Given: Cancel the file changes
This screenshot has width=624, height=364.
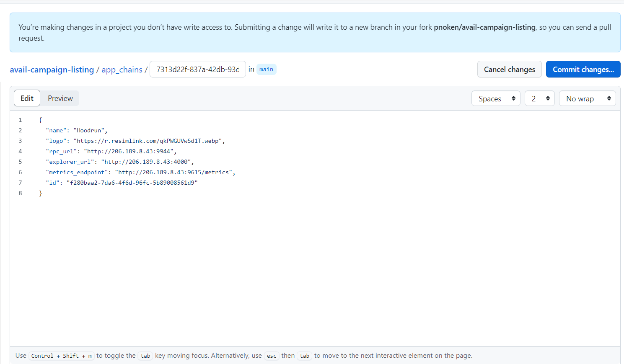Looking at the screenshot, I should [510, 70].
